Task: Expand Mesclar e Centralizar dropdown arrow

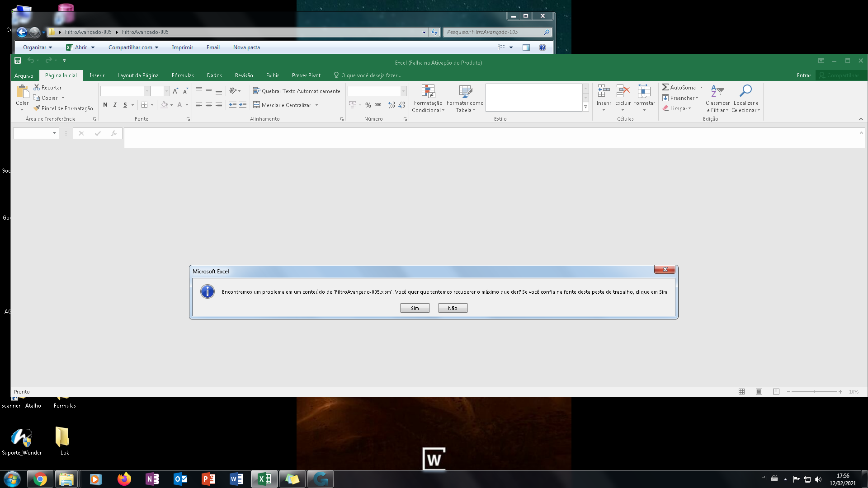Action: (316, 105)
